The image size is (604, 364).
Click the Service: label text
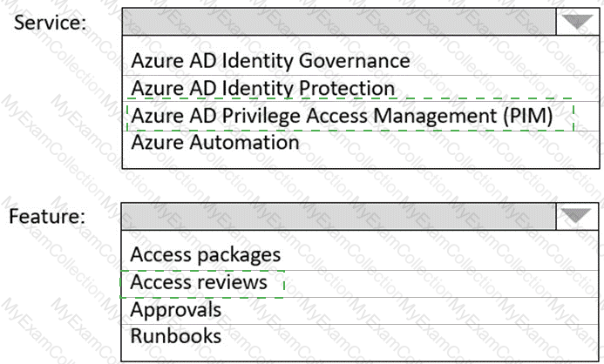coord(51,24)
